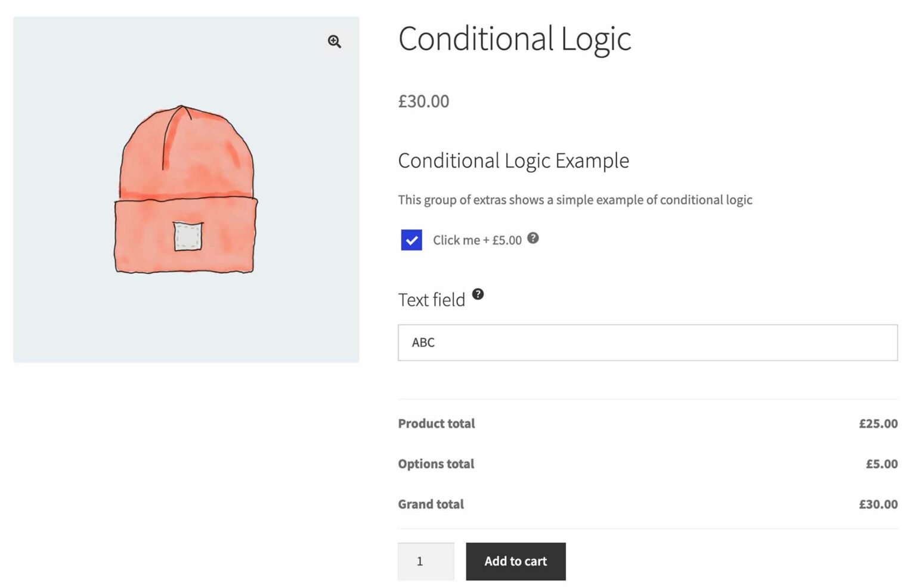The image size is (916, 588).
Task: Click the Product total label
Action: [x=437, y=423]
